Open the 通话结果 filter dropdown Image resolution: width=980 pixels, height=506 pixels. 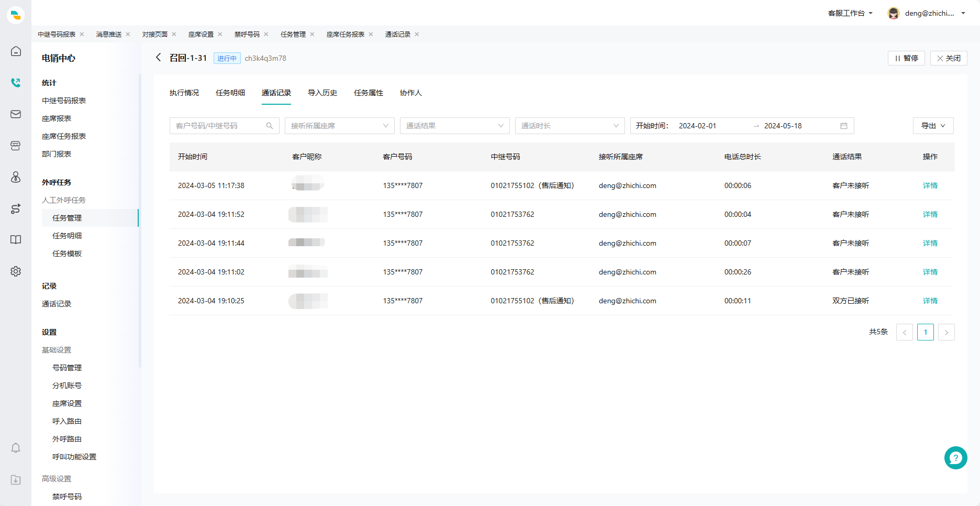(455, 126)
